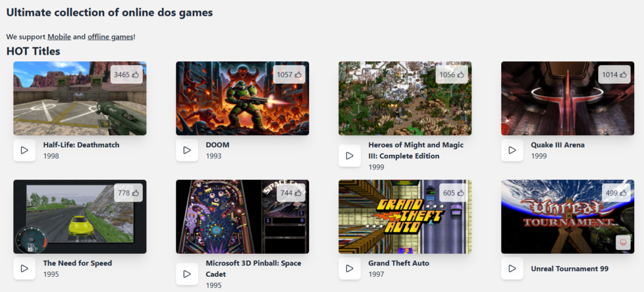Play Microsoft 3D Pinball: Space Cadet
Image resolution: width=644 pixels, height=292 pixels.
[187, 274]
